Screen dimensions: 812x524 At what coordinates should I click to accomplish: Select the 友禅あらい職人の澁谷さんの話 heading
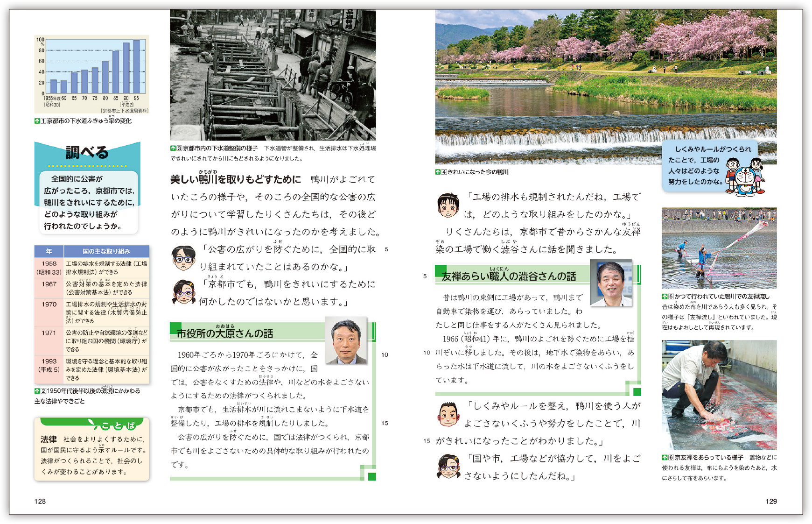click(x=509, y=276)
